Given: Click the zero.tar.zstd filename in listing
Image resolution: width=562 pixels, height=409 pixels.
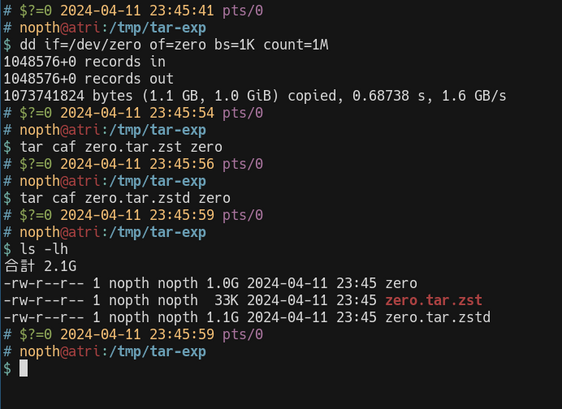Looking at the screenshot, I should (x=438, y=317).
